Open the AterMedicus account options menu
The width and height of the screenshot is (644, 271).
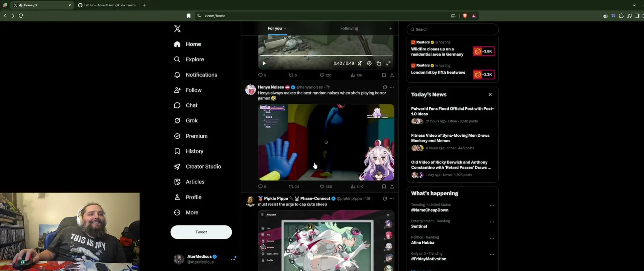pos(233,259)
